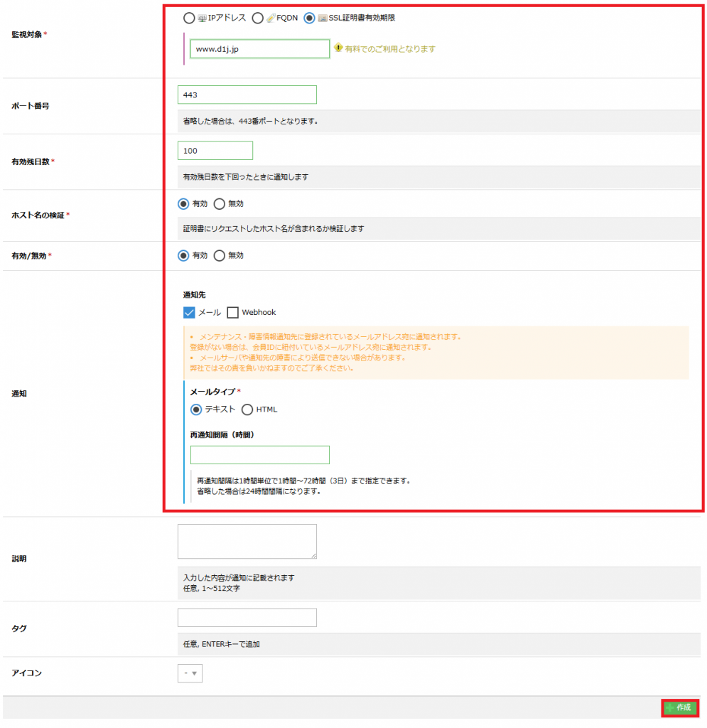The width and height of the screenshot is (707, 728).
Task: Focus the www.d1j.jp hostname field
Action: tap(259, 49)
